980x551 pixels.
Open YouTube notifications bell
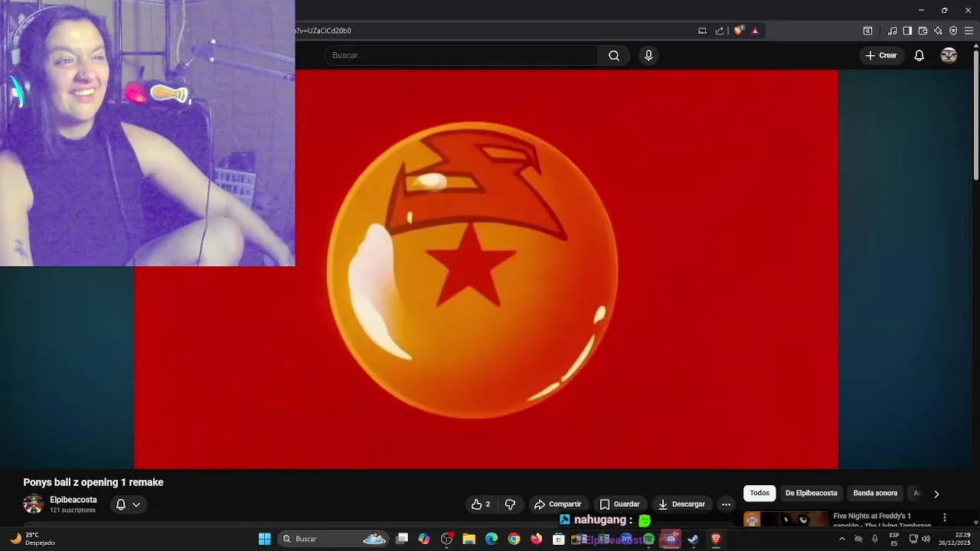(x=920, y=55)
